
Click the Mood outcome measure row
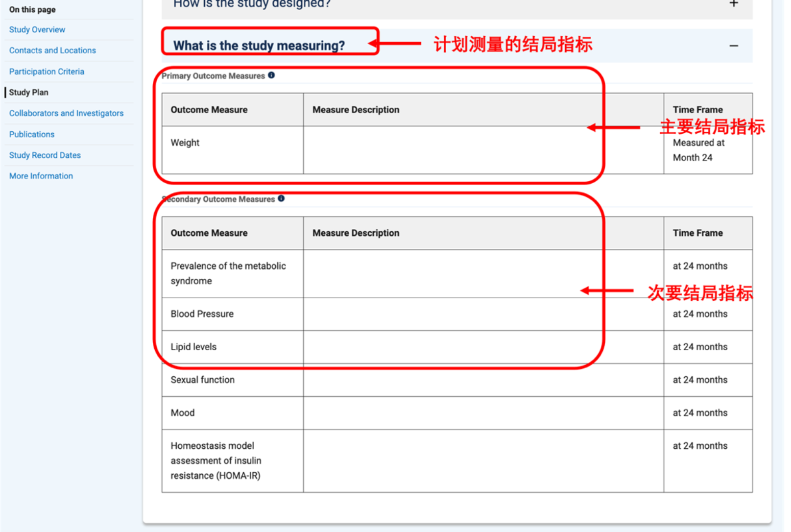[183, 413]
